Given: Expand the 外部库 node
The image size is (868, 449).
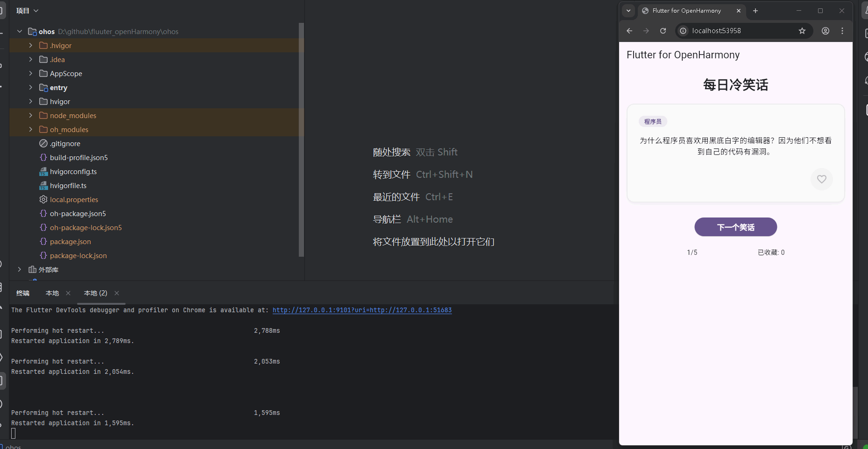Looking at the screenshot, I should tap(20, 269).
